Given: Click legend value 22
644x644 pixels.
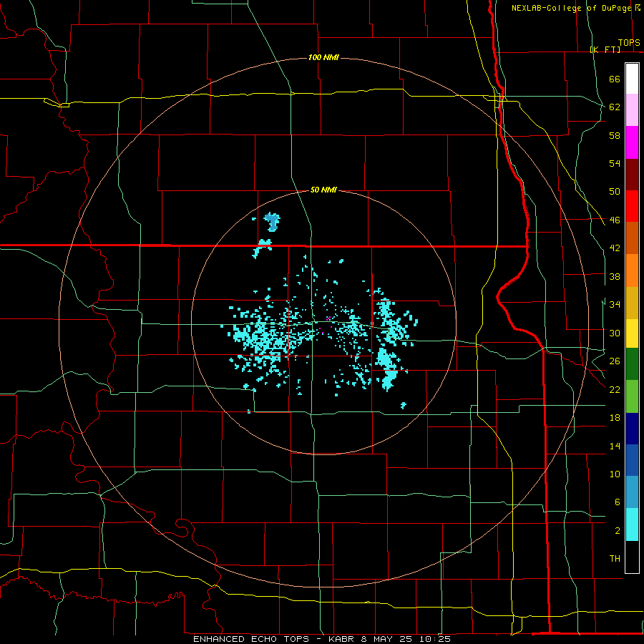Looking at the screenshot, I should [615, 389].
